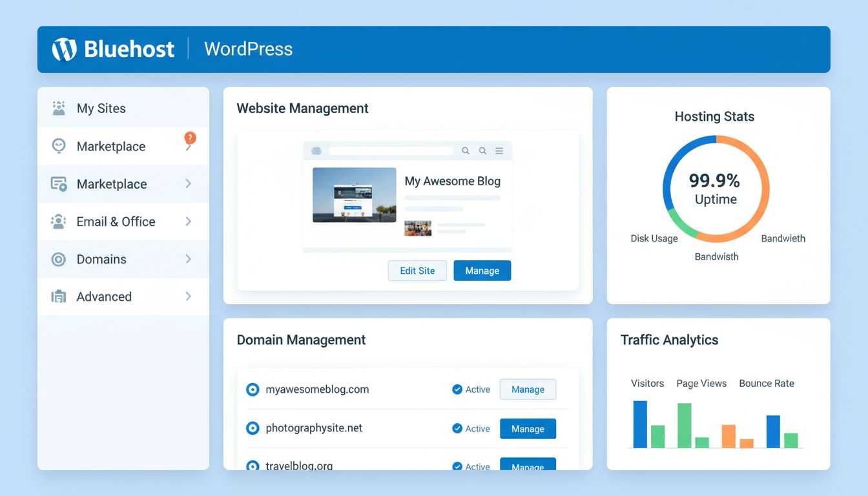The image size is (868, 496).
Task: Open the small post thumbnail in the site preview
Action: (418, 228)
